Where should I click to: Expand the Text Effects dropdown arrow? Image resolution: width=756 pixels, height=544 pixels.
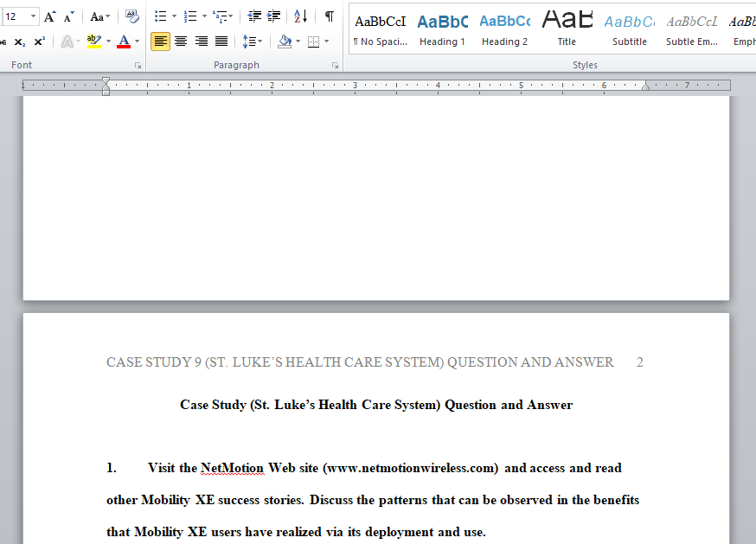click(x=78, y=42)
